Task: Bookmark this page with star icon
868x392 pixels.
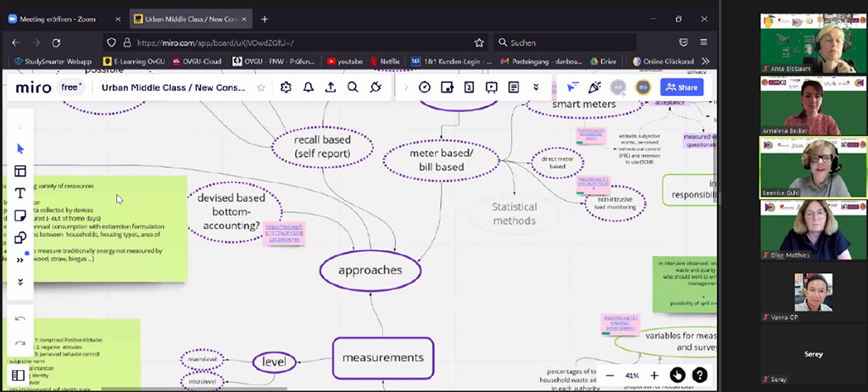Action: pyautogui.click(x=479, y=42)
